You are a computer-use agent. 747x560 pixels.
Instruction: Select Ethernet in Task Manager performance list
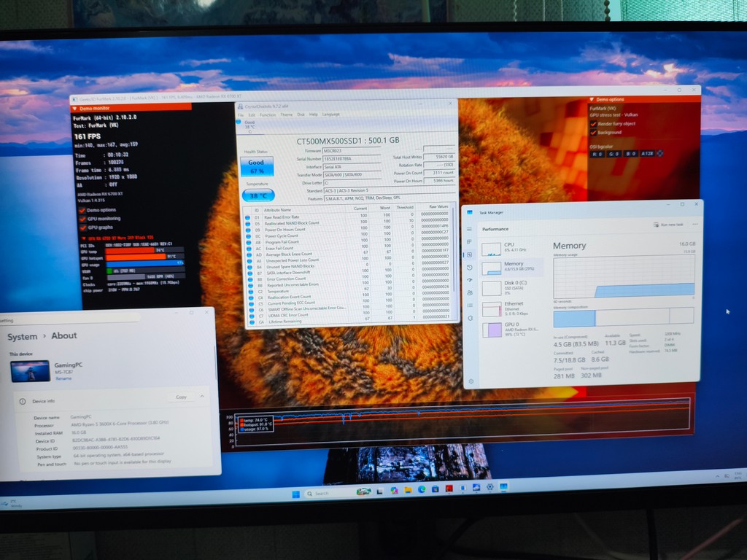511,308
